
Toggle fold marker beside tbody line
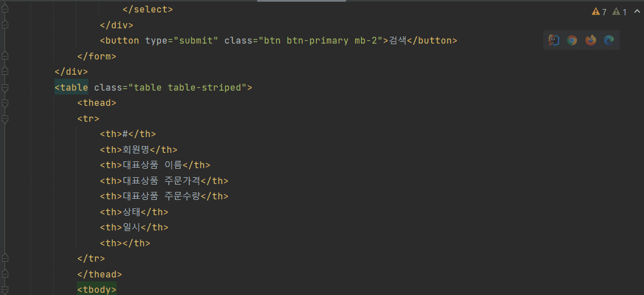tap(5, 290)
